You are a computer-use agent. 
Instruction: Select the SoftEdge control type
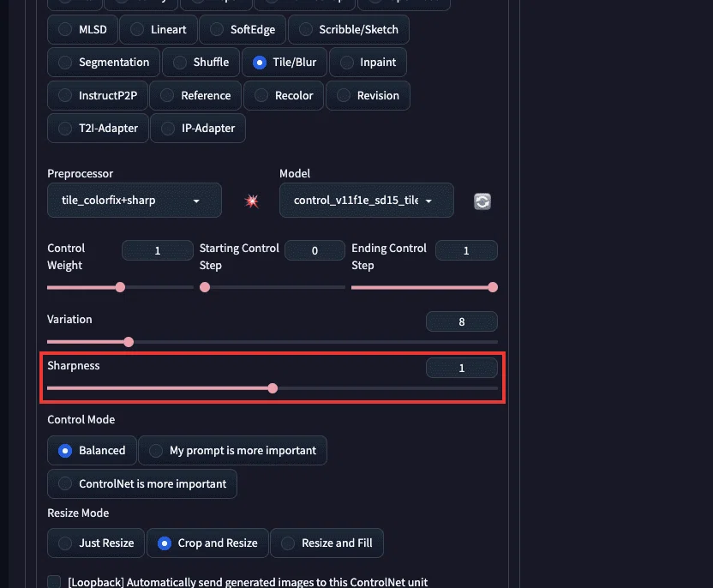click(x=243, y=29)
